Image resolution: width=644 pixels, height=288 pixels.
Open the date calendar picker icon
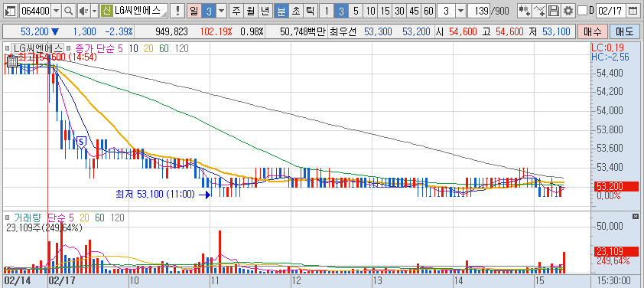[633, 11]
